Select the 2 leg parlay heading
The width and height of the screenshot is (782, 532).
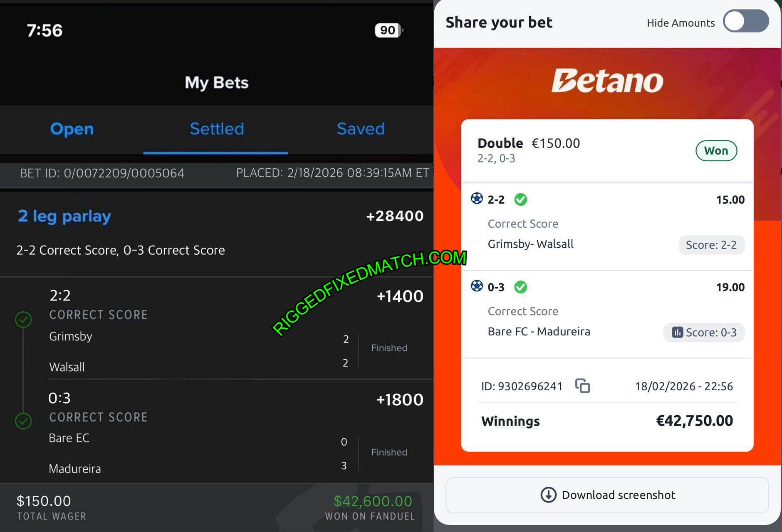pyautogui.click(x=64, y=216)
